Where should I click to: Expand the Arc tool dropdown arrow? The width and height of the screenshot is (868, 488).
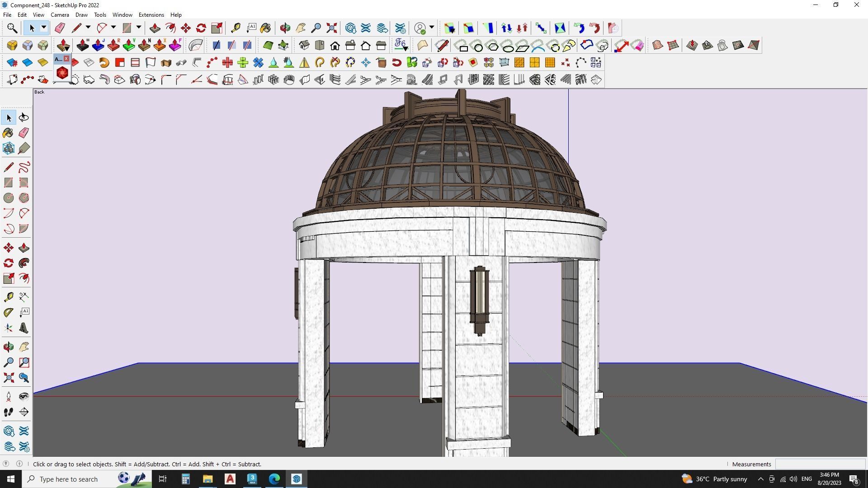pyautogui.click(x=113, y=28)
